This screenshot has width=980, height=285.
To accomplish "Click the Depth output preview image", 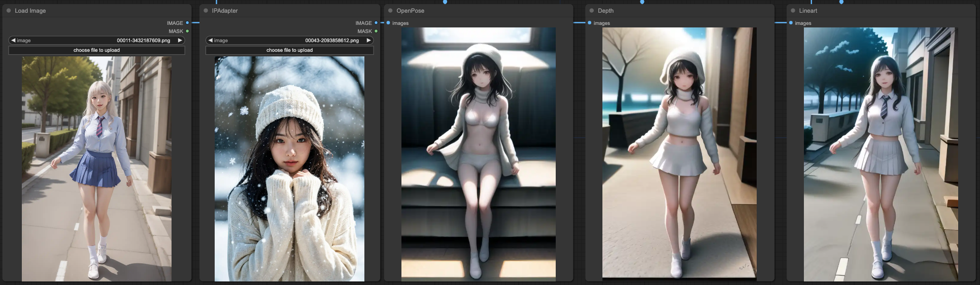I will 680,154.
